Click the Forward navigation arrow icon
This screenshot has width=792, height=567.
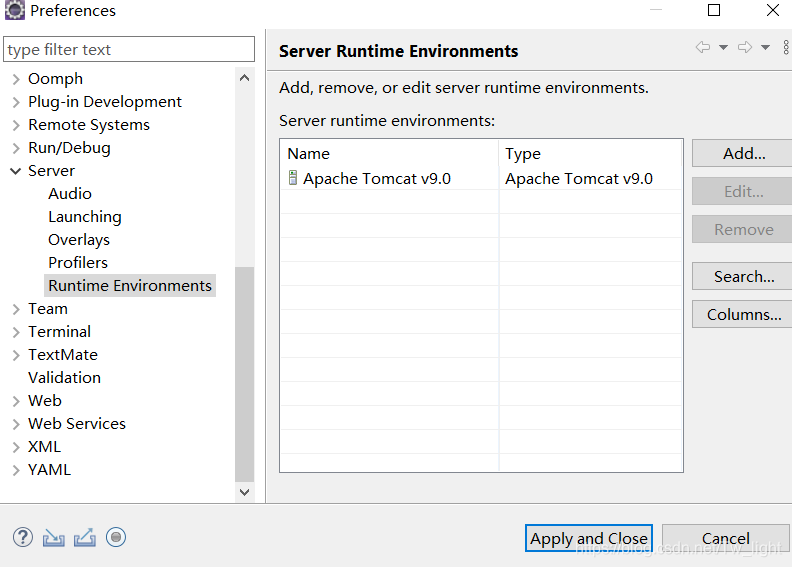[745, 47]
